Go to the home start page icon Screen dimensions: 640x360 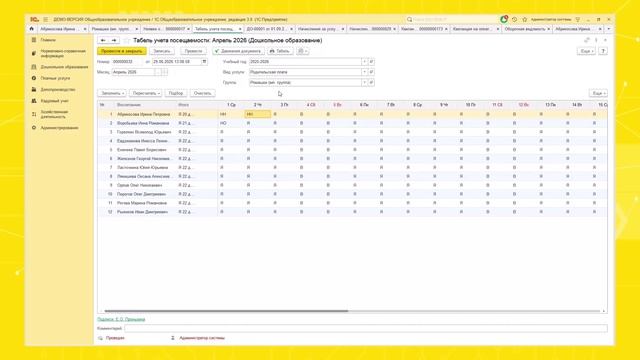pos(31,29)
